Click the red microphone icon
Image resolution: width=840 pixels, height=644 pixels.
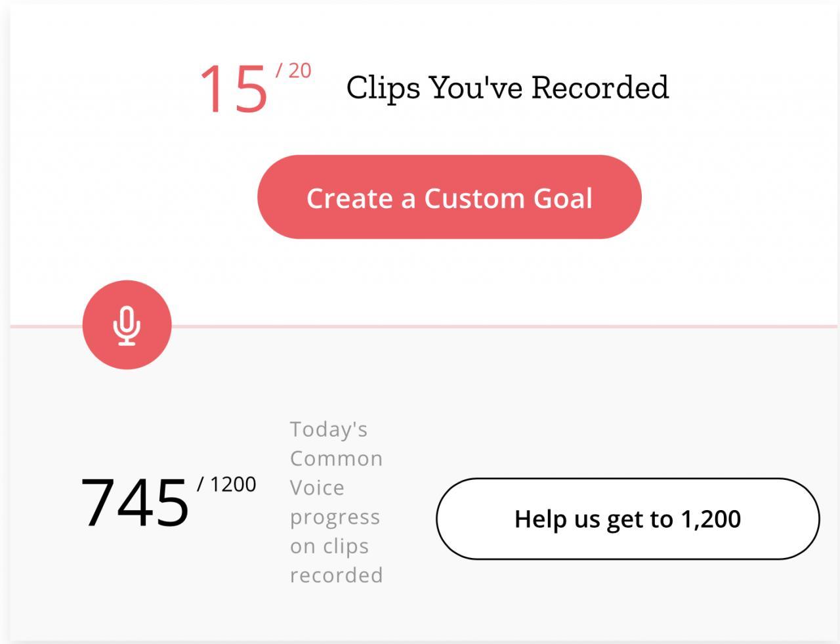127,325
